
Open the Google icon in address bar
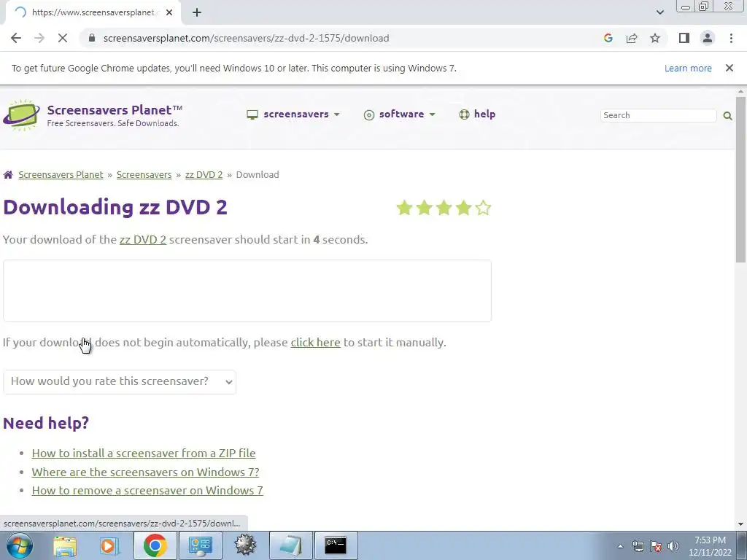(608, 38)
